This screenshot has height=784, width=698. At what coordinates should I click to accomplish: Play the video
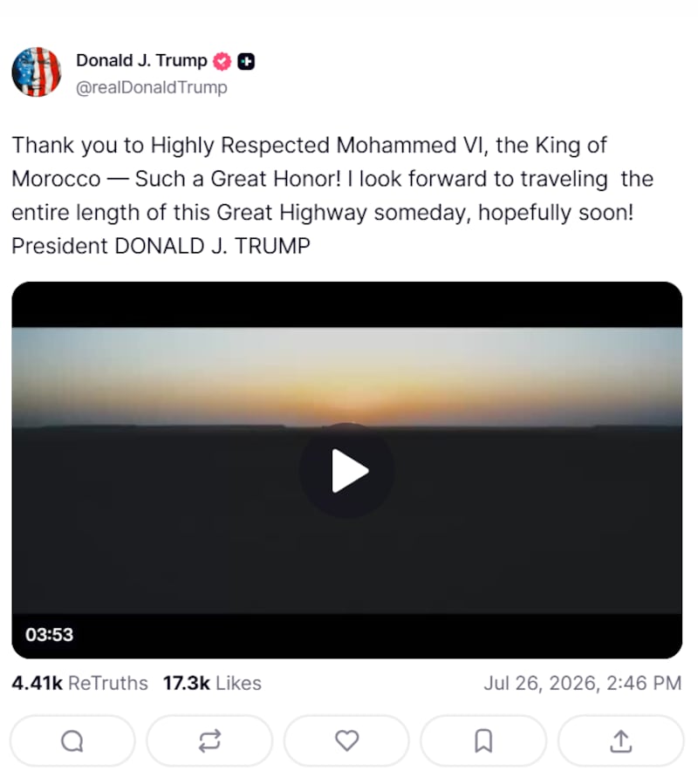coord(347,471)
